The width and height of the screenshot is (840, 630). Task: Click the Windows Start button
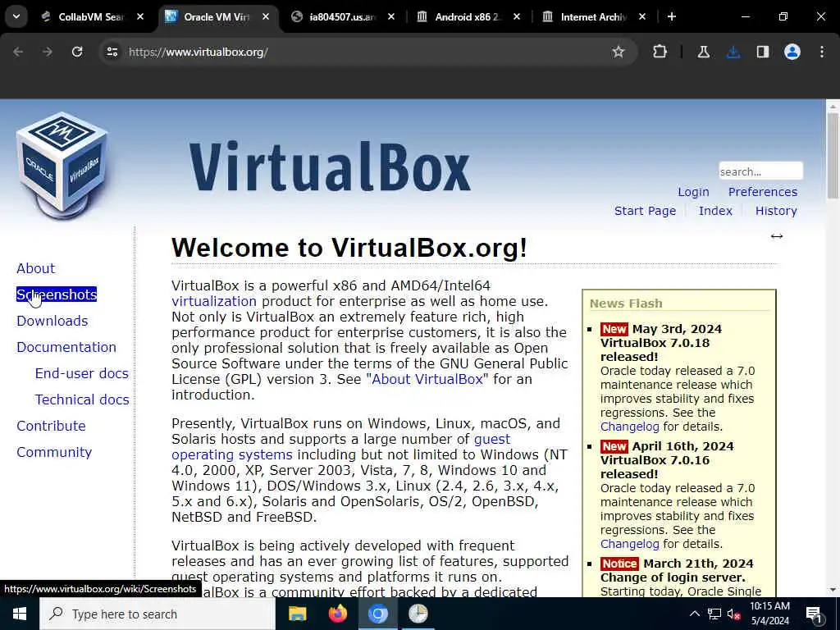[20, 614]
